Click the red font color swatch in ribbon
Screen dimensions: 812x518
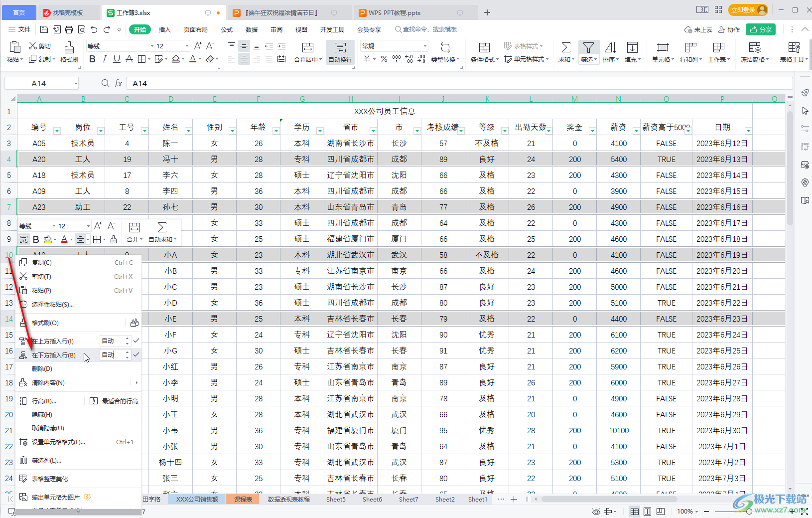pyautogui.click(x=193, y=59)
